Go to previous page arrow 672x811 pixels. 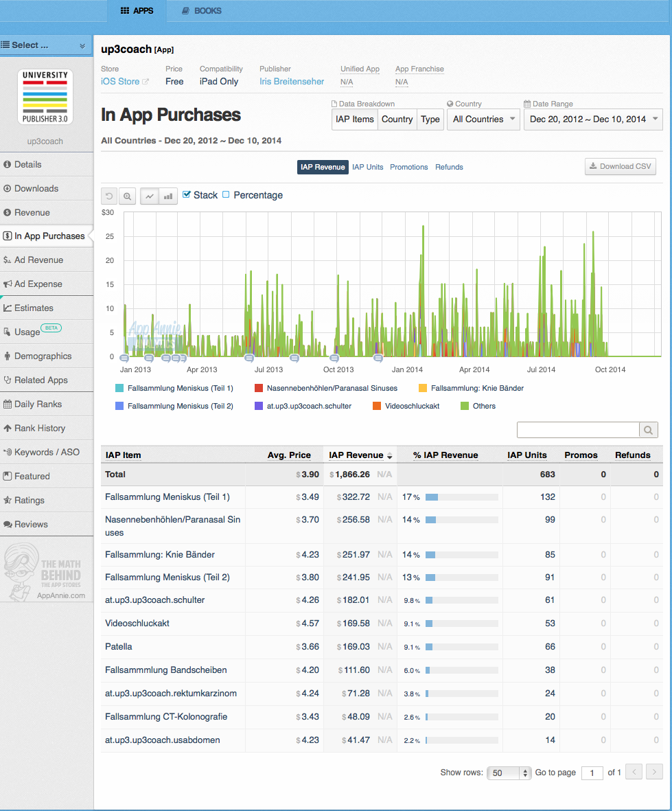[x=634, y=773]
